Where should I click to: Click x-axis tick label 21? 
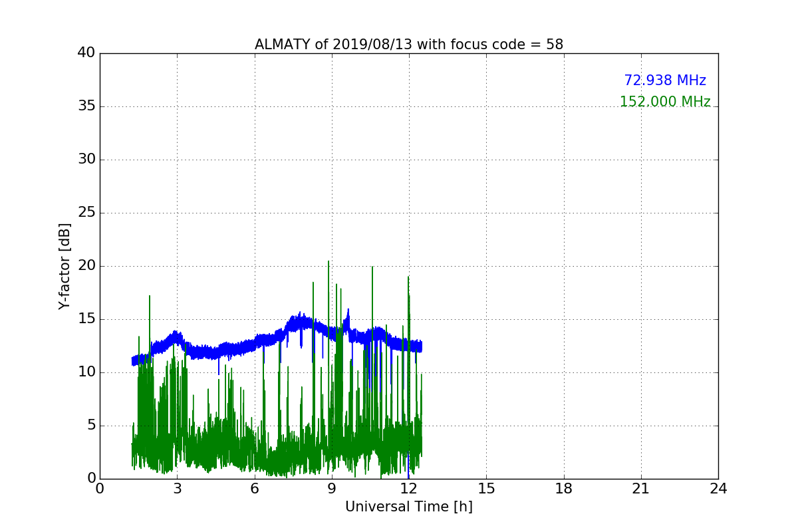641,489
